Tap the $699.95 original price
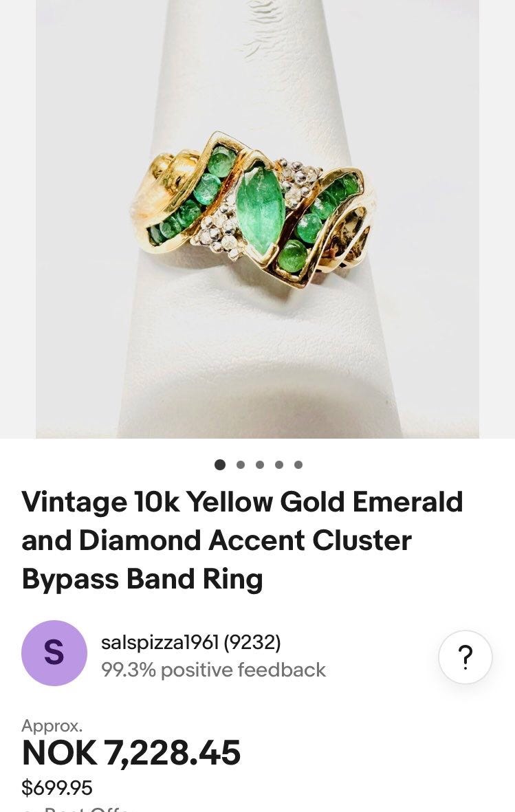This screenshot has width=515, height=812. [x=57, y=788]
